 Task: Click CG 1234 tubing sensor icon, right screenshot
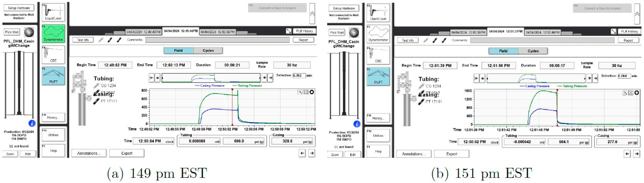coord(421,86)
